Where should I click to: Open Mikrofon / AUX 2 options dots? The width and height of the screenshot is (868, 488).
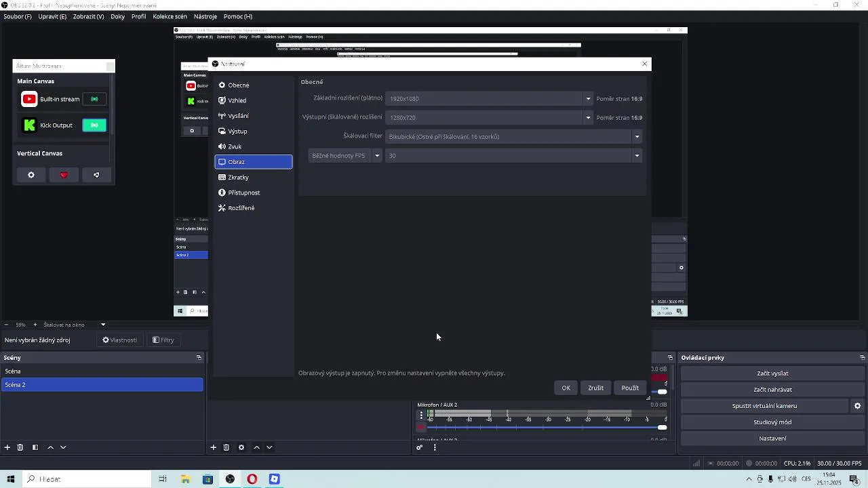[x=421, y=415]
